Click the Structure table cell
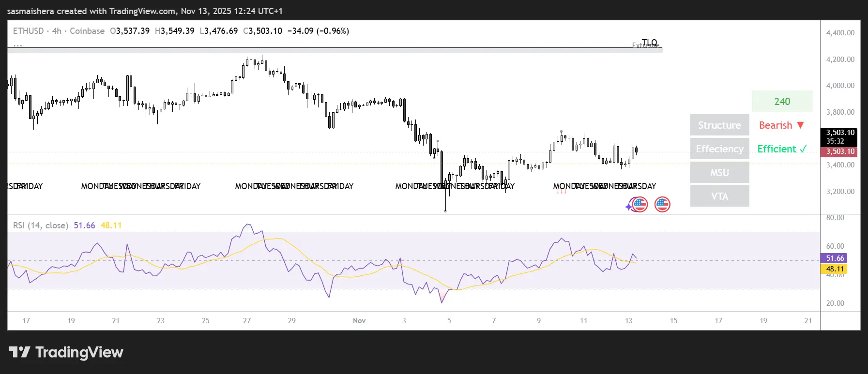The width and height of the screenshot is (868, 374). (x=719, y=125)
